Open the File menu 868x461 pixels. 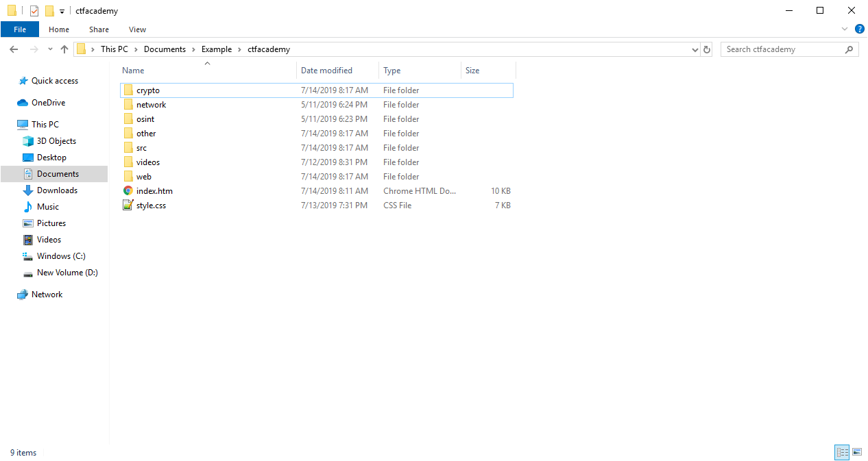coord(20,29)
